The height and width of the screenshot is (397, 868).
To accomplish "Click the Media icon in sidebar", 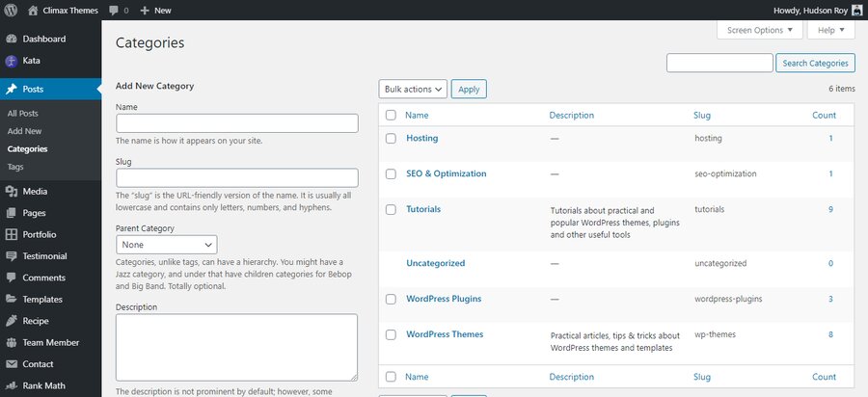I will 11,192.
